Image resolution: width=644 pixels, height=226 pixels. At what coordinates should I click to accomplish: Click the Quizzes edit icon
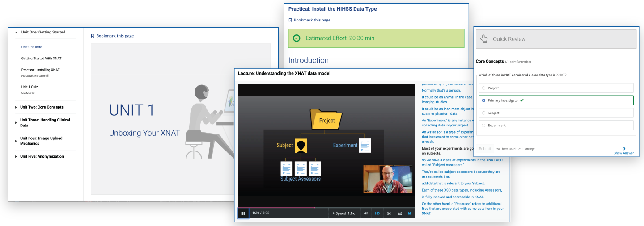tap(34, 93)
